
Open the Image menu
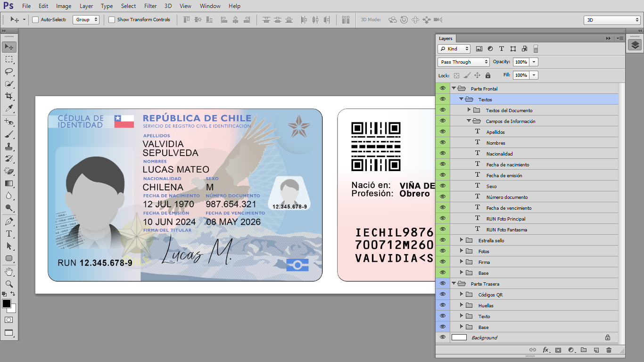[64, 6]
